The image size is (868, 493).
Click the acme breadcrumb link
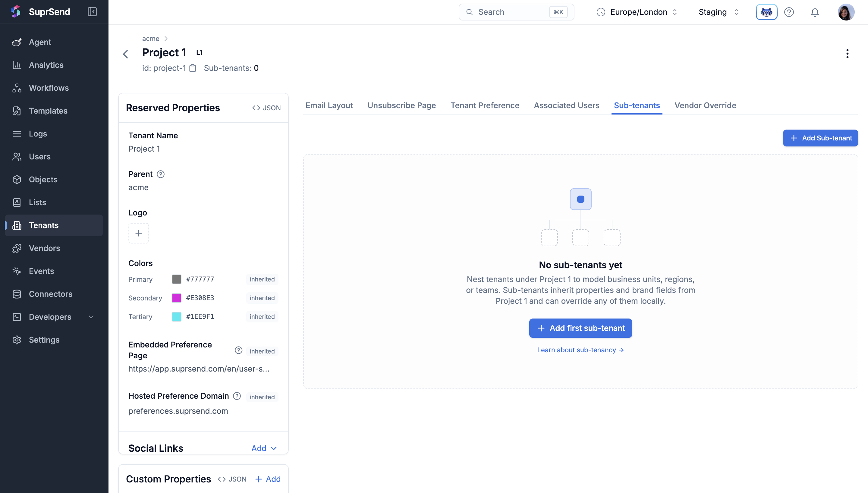point(151,39)
